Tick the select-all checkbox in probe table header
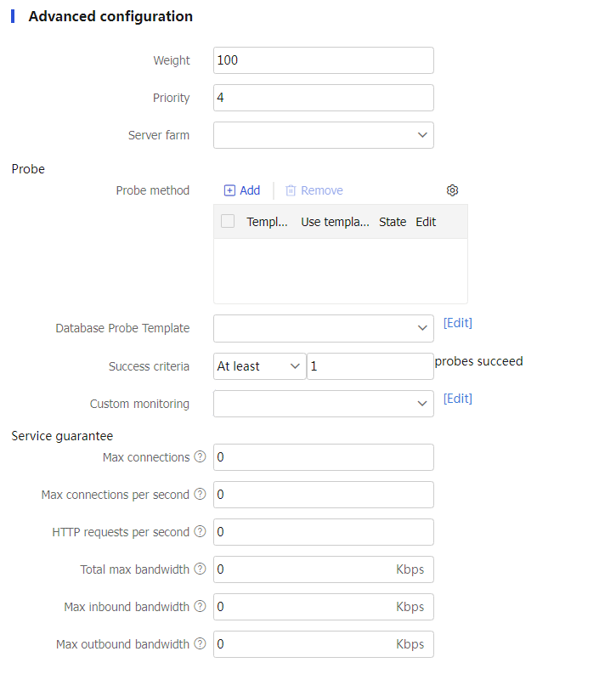This screenshot has width=616, height=674. (x=228, y=222)
